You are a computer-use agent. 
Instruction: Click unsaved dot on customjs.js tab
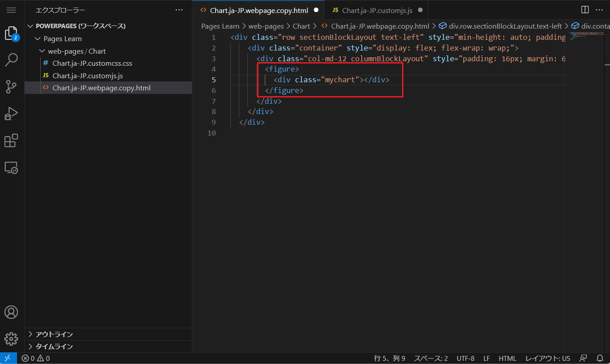[420, 10]
